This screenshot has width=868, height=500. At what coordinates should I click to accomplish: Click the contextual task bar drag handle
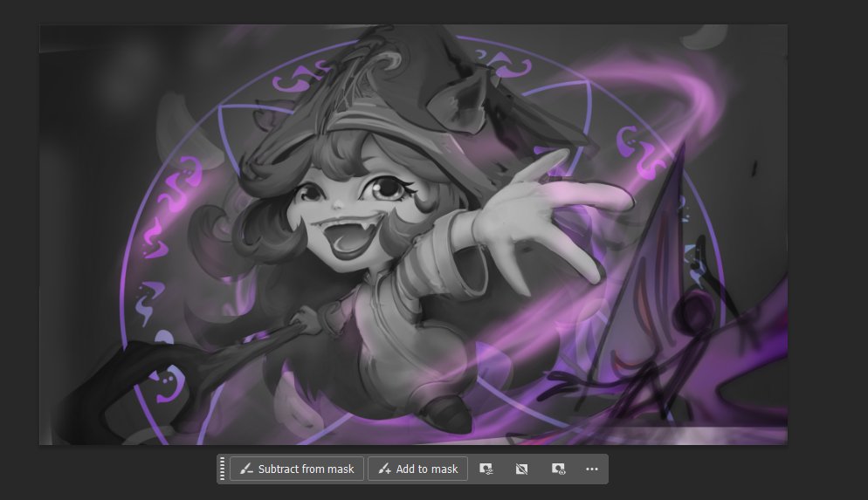click(x=223, y=469)
